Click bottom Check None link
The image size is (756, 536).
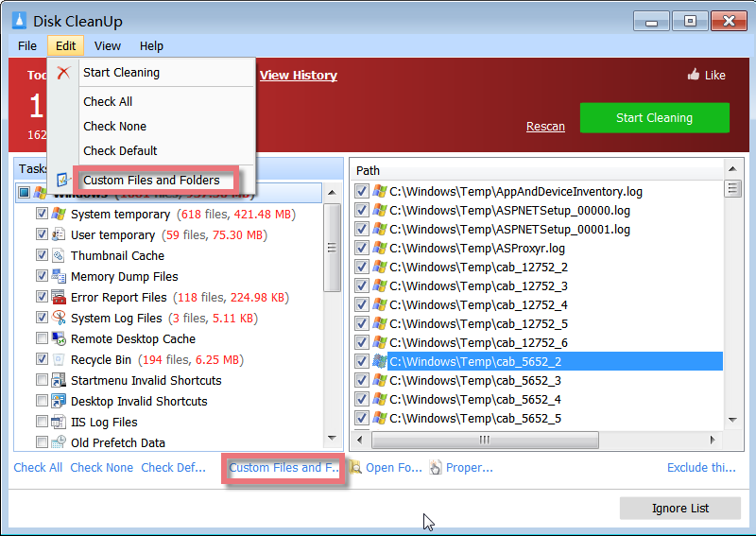102,468
